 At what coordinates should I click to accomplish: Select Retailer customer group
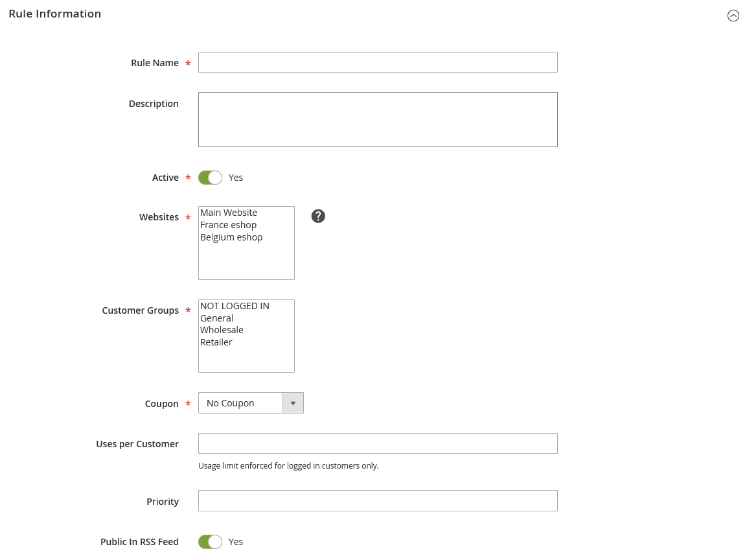click(x=216, y=342)
